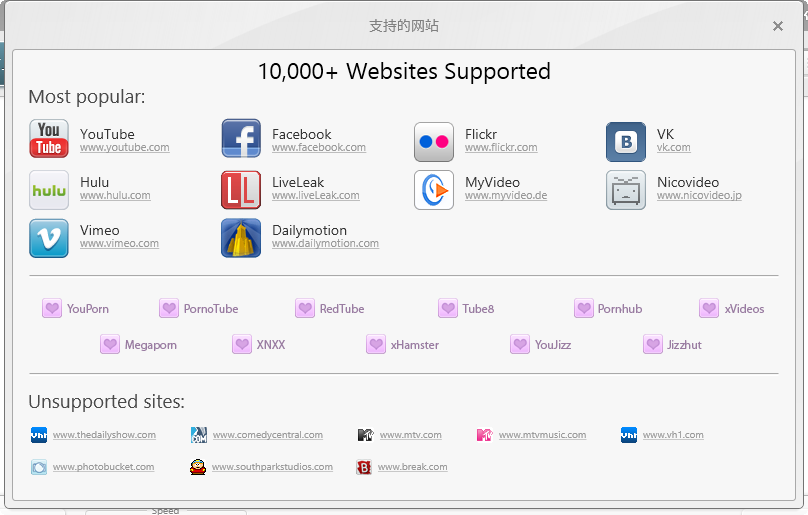Click the Flickr dots icon
The image size is (808, 515).
click(x=434, y=142)
